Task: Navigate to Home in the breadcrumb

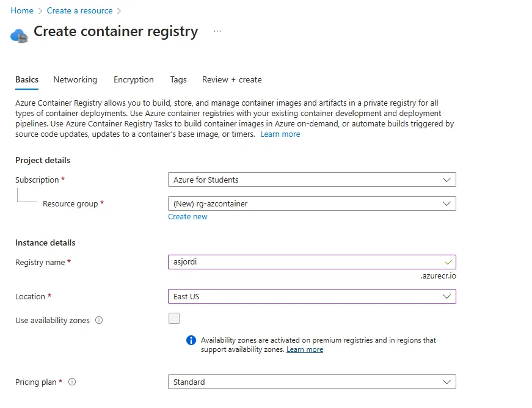Action: (22, 10)
